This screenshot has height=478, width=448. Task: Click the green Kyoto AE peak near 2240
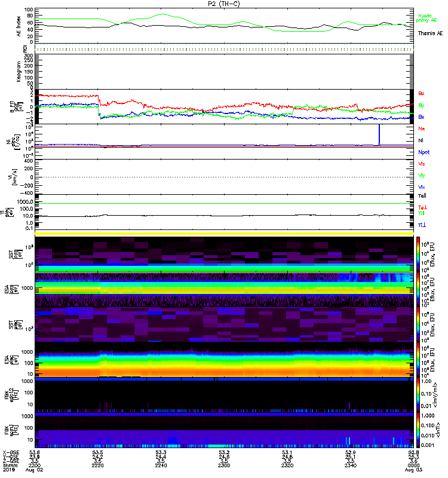(162, 14)
